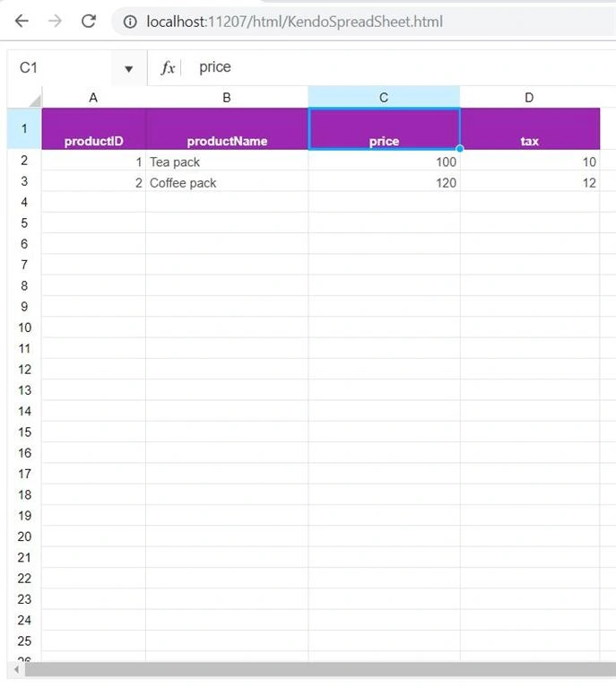Select column A header

(x=93, y=98)
